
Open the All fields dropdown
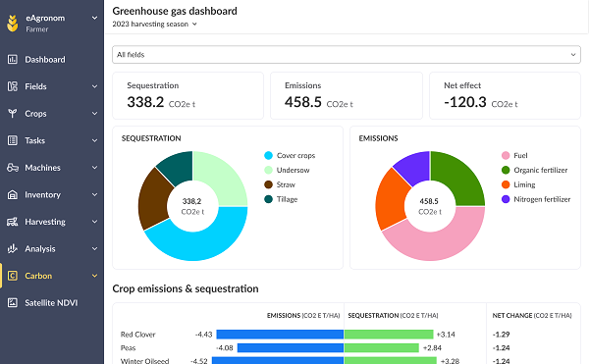coord(347,55)
